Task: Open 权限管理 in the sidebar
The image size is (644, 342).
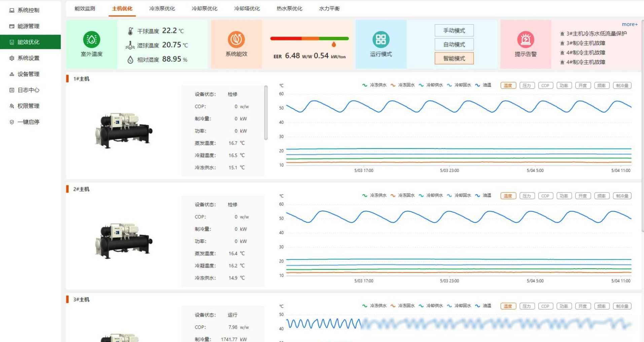Action: [x=29, y=106]
